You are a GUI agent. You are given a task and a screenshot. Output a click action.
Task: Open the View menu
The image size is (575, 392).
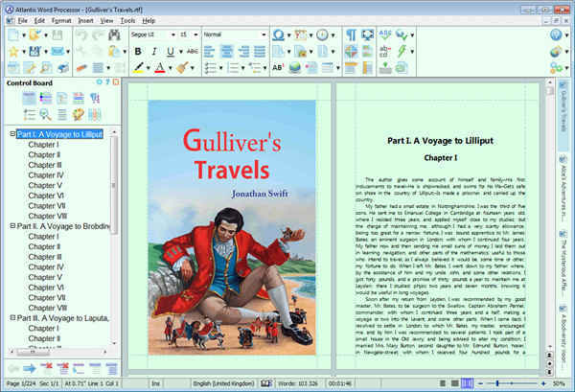click(x=106, y=20)
